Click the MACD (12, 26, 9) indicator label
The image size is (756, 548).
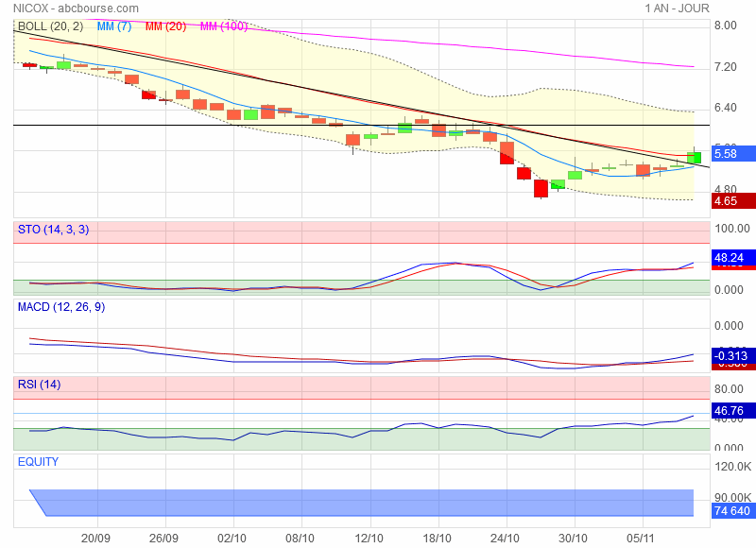tap(61, 307)
